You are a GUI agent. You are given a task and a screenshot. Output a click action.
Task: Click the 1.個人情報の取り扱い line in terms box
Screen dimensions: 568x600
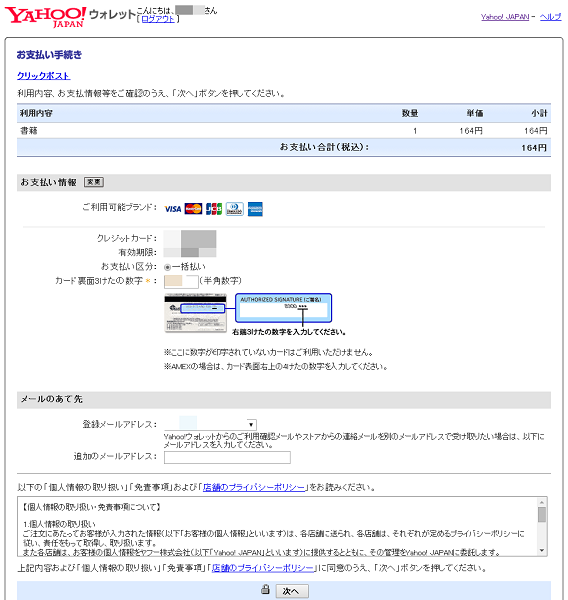tap(59, 524)
